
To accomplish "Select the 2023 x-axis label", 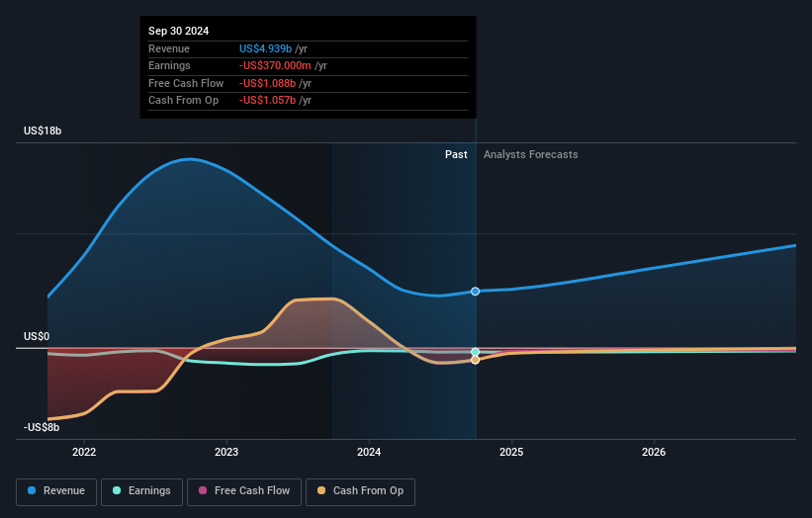I will (x=226, y=453).
